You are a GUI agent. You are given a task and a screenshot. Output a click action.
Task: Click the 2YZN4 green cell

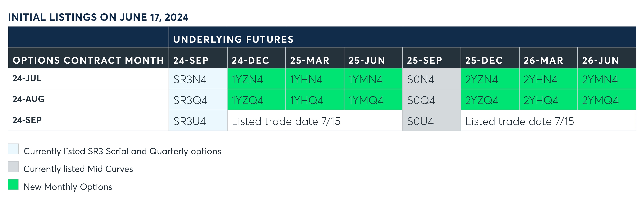[490, 79]
